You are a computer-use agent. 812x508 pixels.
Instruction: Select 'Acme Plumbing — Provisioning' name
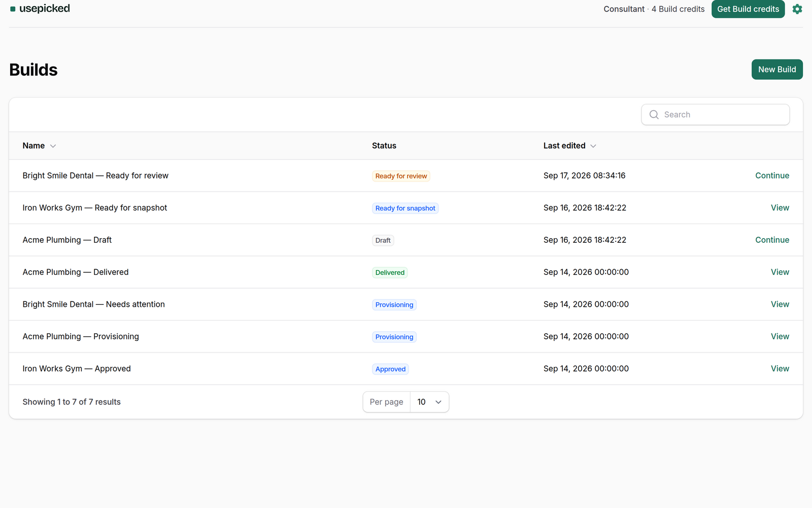click(81, 336)
